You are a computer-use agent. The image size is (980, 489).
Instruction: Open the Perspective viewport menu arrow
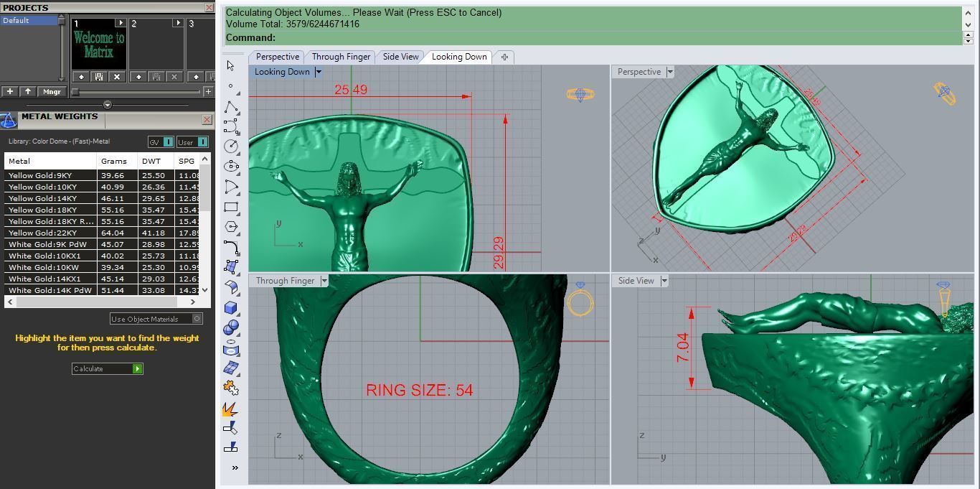[670, 72]
